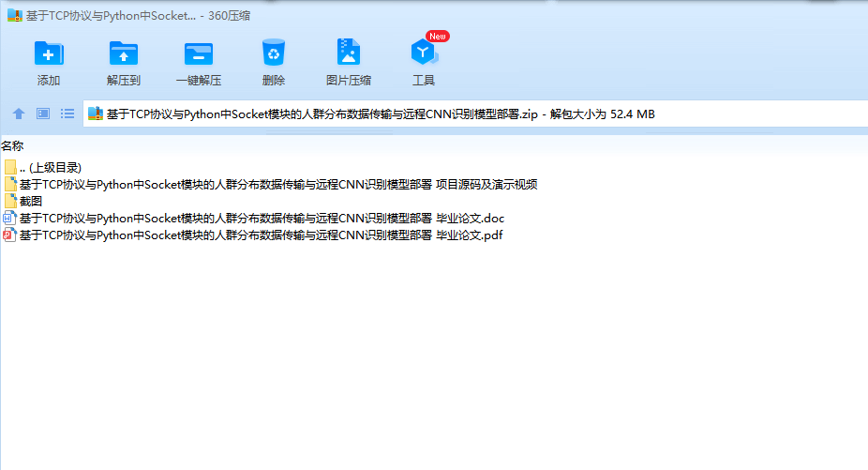Switch to the thumbnail view icon

(x=42, y=114)
